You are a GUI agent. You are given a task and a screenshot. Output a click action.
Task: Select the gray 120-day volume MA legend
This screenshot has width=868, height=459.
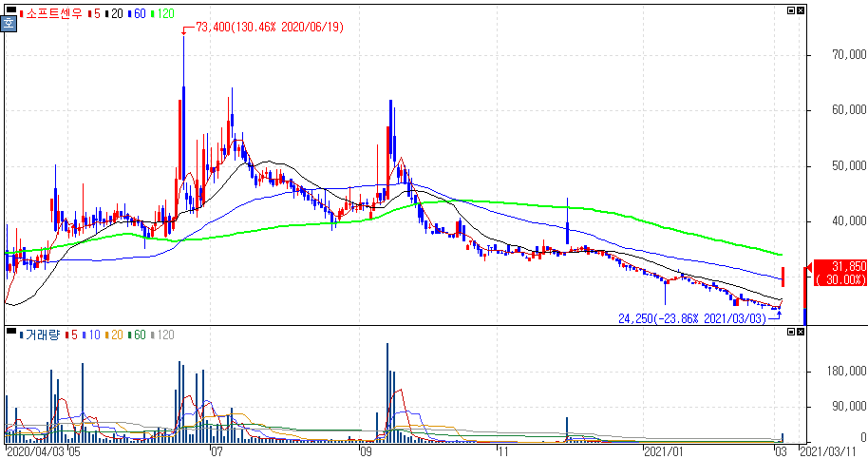162,335
